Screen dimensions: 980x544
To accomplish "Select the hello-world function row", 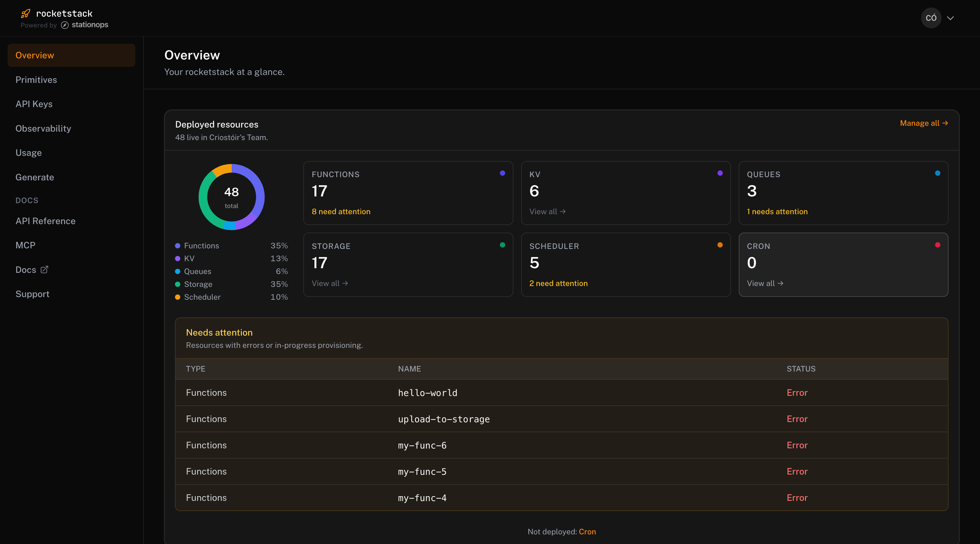I will [x=561, y=393].
